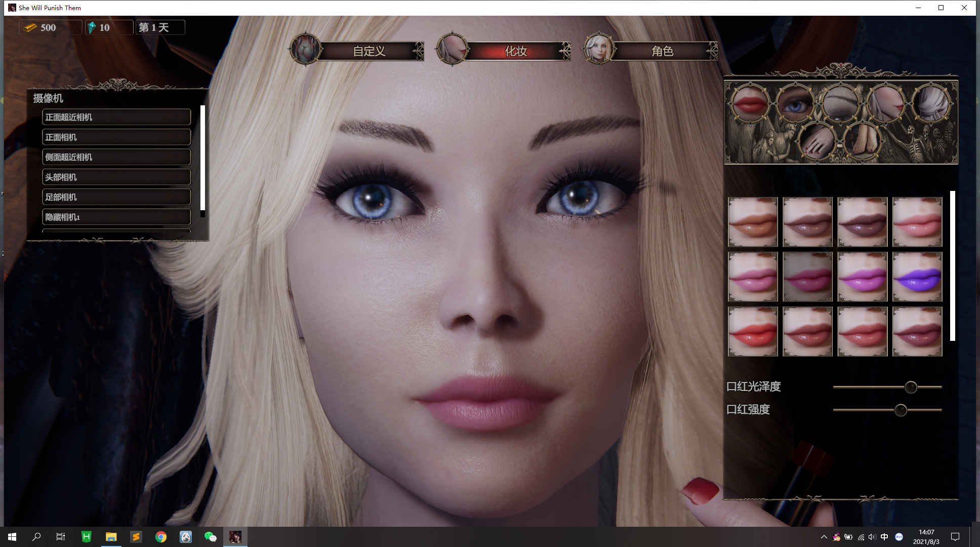Viewport: 980px width, 547px height.
Task: Switch to the 角色 character tab
Action: coord(662,51)
